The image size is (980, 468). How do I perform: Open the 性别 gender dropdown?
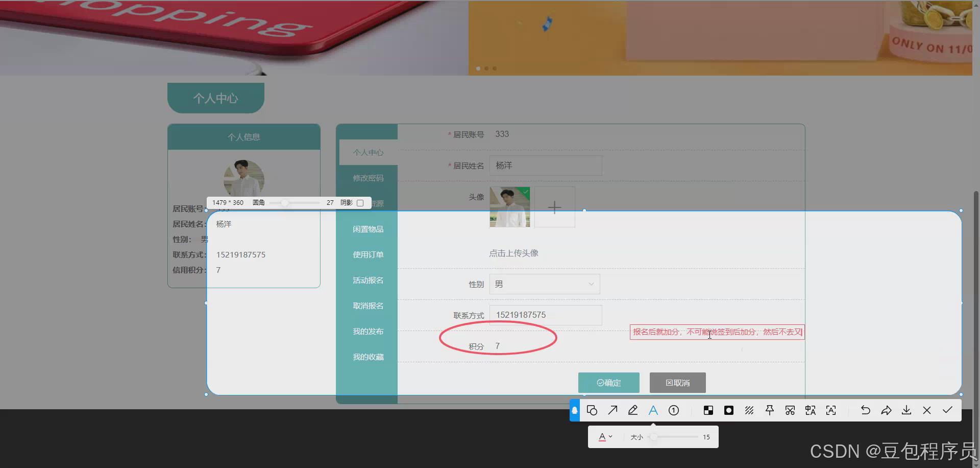(545, 284)
